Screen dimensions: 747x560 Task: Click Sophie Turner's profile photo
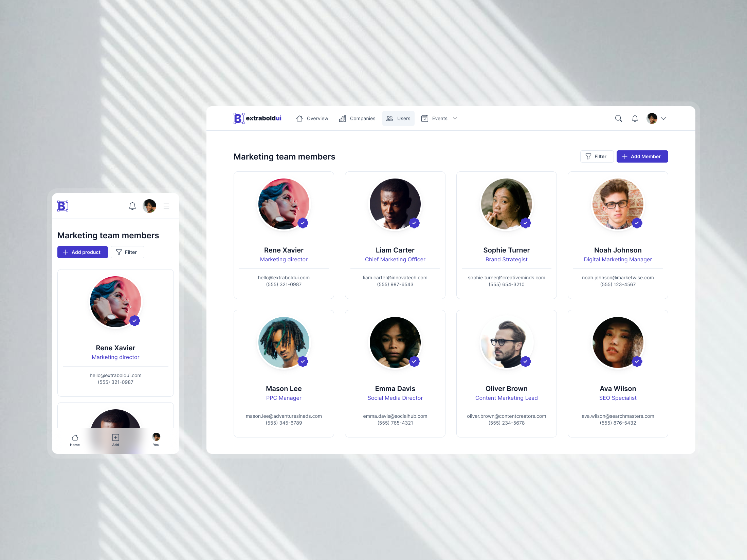(x=506, y=204)
